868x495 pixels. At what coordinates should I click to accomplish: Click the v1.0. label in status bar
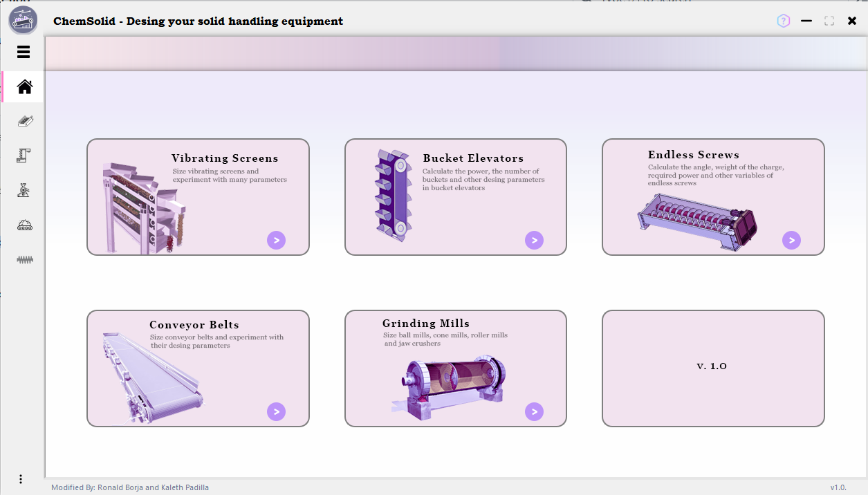click(x=838, y=487)
